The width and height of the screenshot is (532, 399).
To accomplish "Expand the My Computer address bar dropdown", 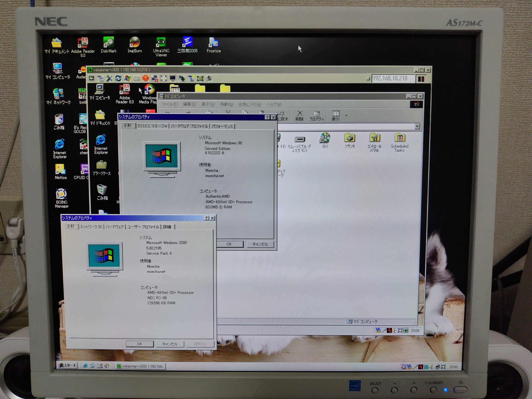I will 417,126.
